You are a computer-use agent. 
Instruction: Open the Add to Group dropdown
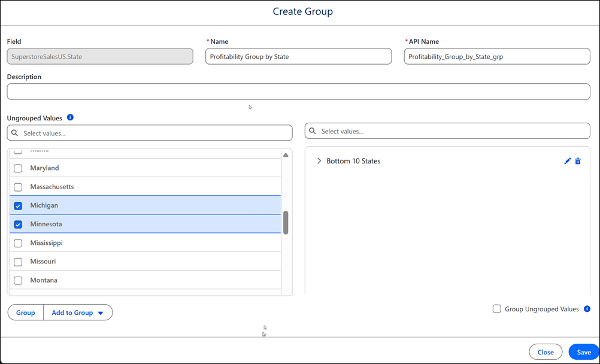tap(78, 313)
